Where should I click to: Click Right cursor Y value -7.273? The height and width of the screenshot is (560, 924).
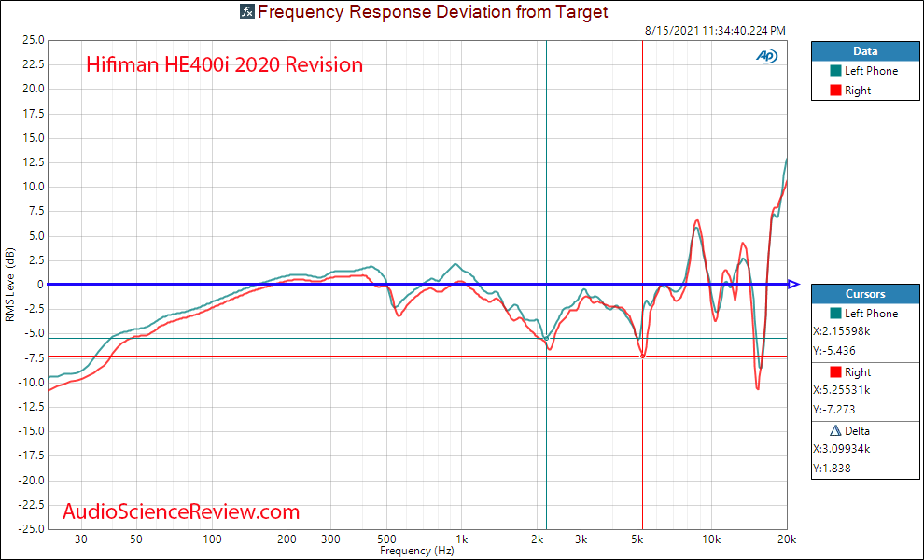(x=833, y=410)
